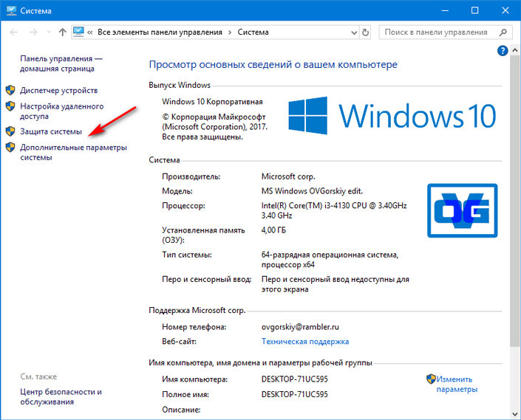Click the magnifier search icon
This screenshot has height=420, width=521.
tap(503, 32)
